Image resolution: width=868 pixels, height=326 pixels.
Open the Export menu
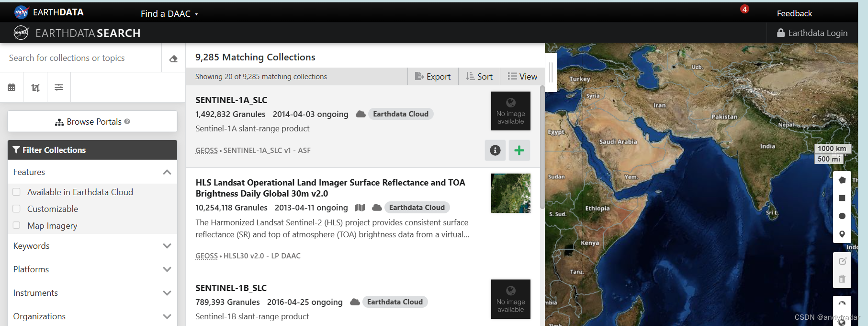pyautogui.click(x=433, y=76)
